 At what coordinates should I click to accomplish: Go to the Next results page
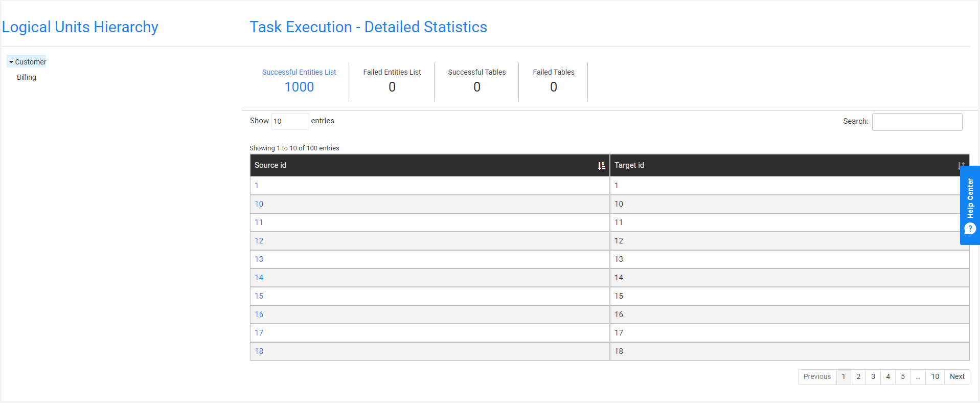pyautogui.click(x=956, y=376)
